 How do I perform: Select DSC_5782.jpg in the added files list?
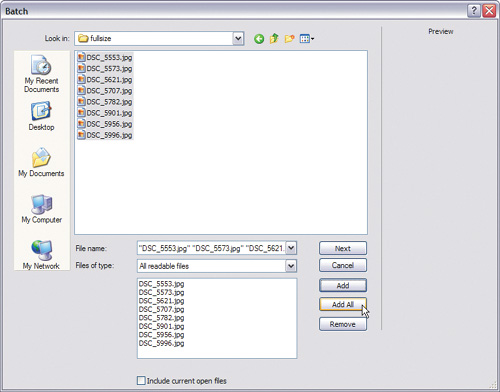[161, 318]
